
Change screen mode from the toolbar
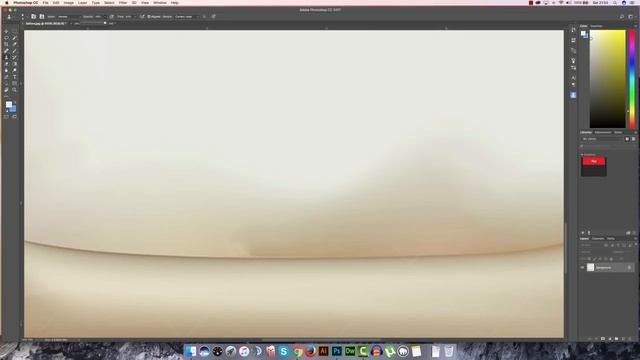point(14,117)
